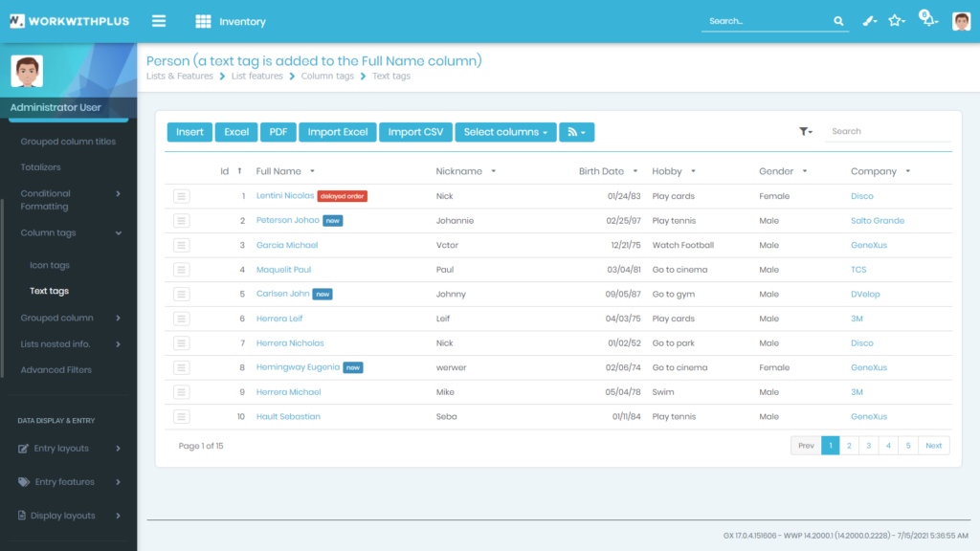980x551 pixels.
Task: Open the row actions icon for Peterson Johao
Action: click(x=181, y=221)
